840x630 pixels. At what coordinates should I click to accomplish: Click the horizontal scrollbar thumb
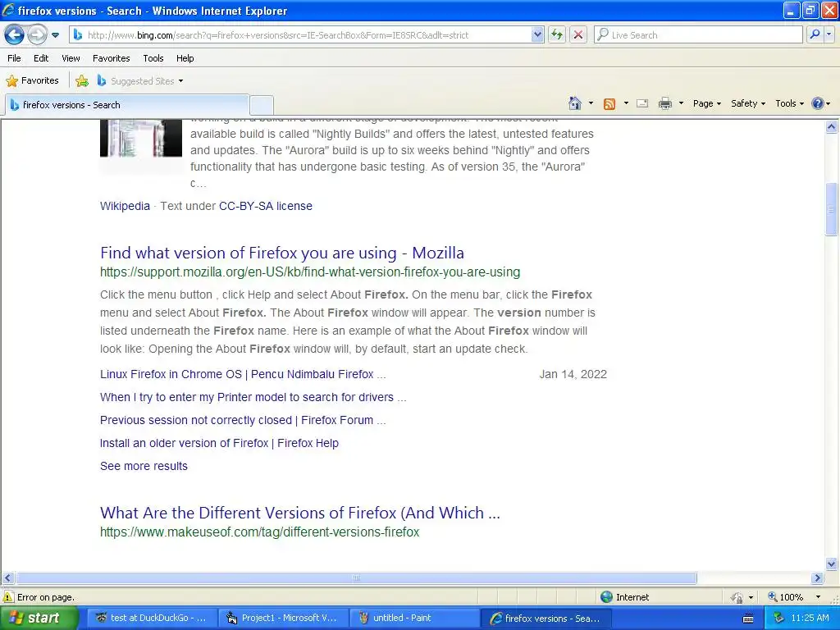pyautogui.click(x=356, y=578)
